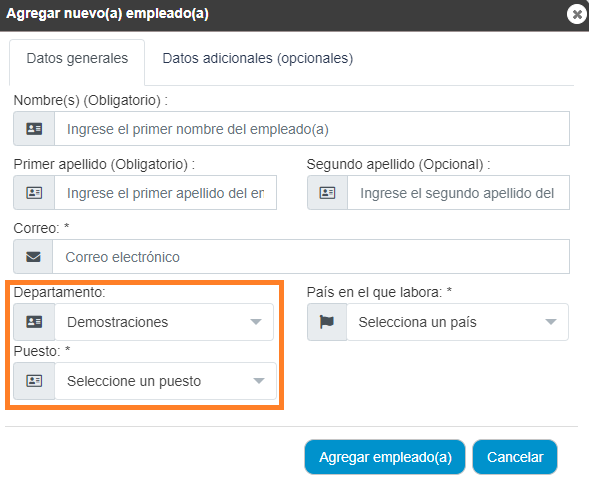589x479 pixels.
Task: Click the card icon beside Departamento dropdown
Action: pos(34,322)
